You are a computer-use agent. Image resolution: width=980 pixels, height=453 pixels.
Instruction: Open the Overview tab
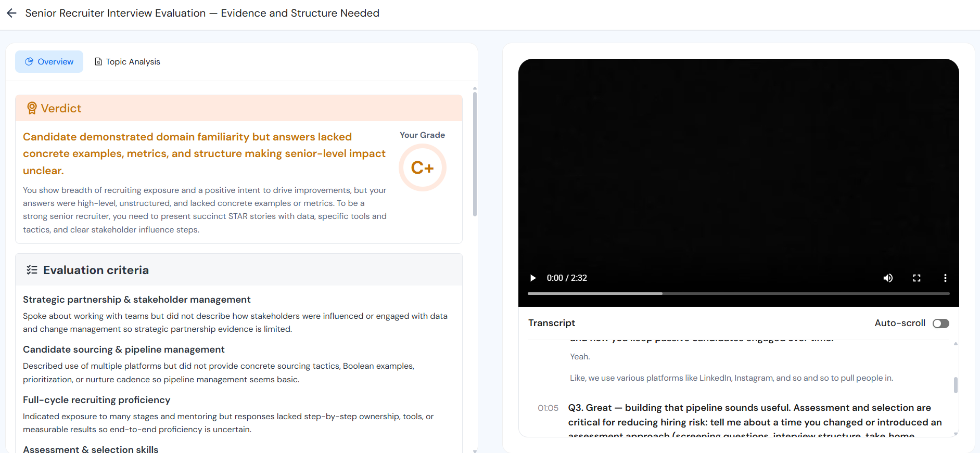(x=49, y=61)
